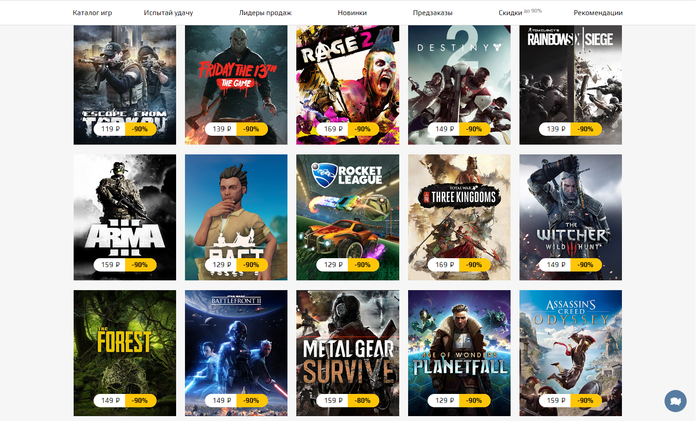The width and height of the screenshot is (700, 421).
Task: Open the chat support bubble icon
Action: (675, 400)
